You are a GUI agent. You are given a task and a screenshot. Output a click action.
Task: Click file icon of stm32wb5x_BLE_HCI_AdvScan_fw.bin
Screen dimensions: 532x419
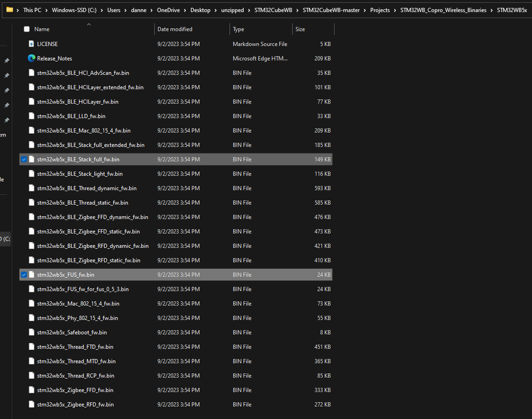click(x=31, y=72)
